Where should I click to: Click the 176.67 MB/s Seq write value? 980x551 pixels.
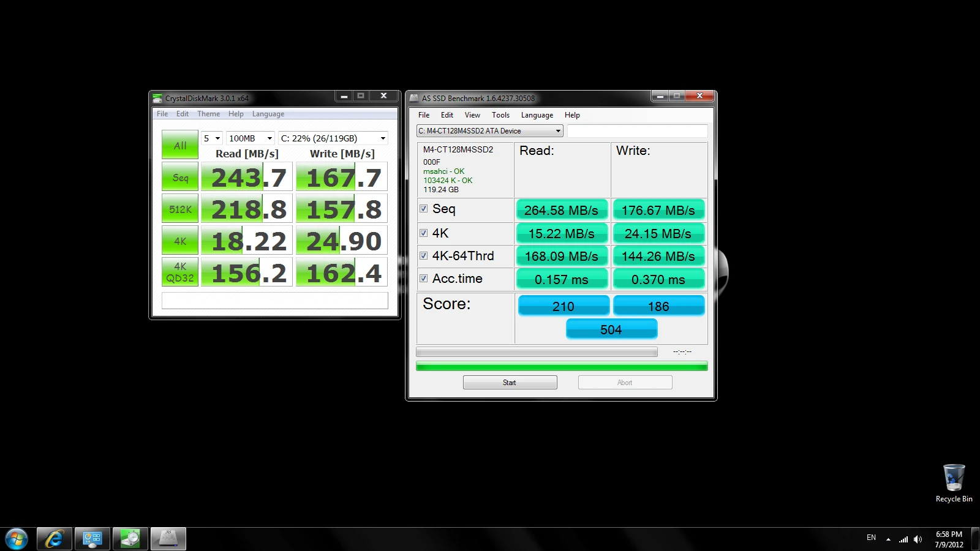(x=658, y=210)
